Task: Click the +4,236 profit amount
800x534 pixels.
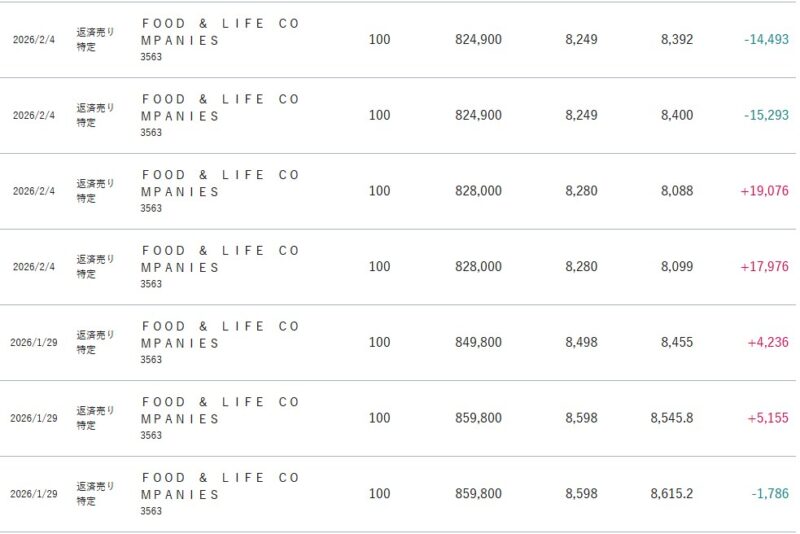Action: (x=768, y=343)
